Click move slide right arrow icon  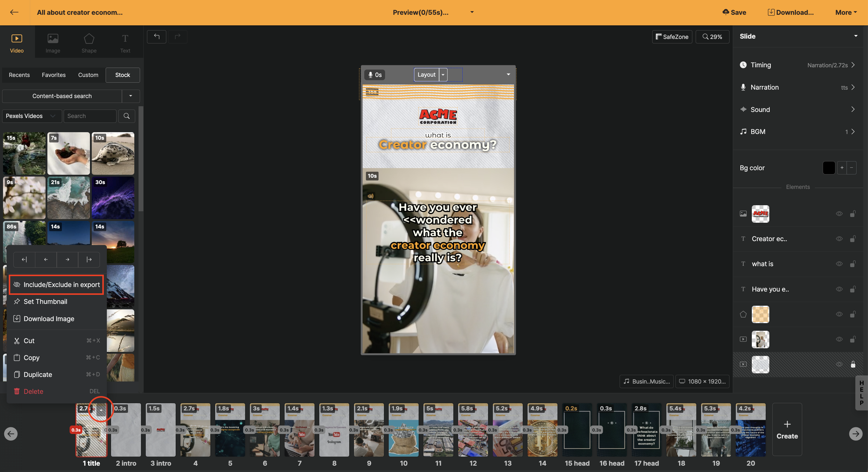tap(67, 260)
